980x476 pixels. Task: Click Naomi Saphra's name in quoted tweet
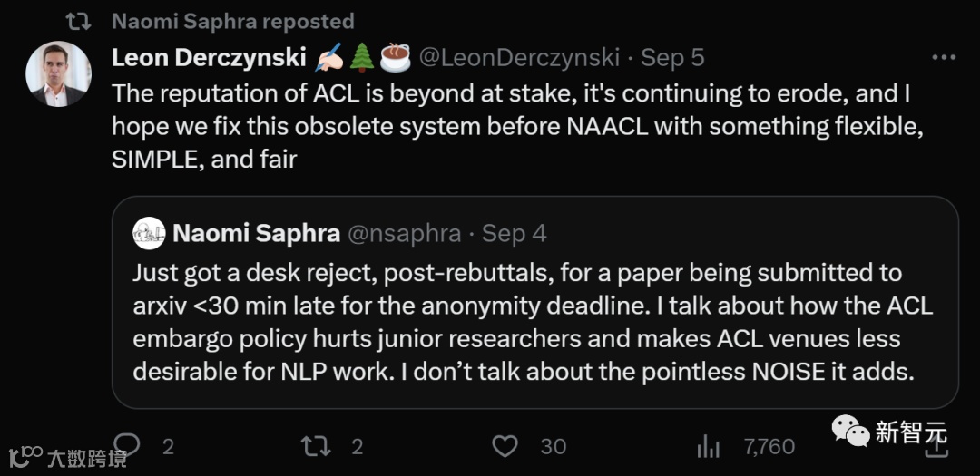tap(256, 233)
